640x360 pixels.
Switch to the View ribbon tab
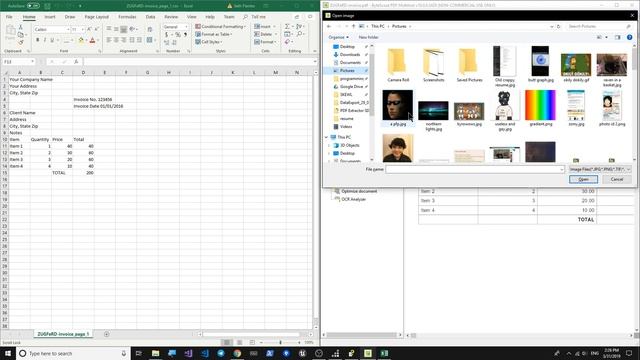pyautogui.click(x=191, y=17)
